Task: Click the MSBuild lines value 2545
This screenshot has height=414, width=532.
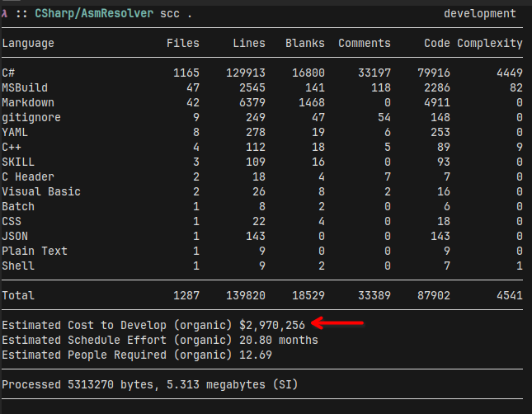Action: pos(252,88)
